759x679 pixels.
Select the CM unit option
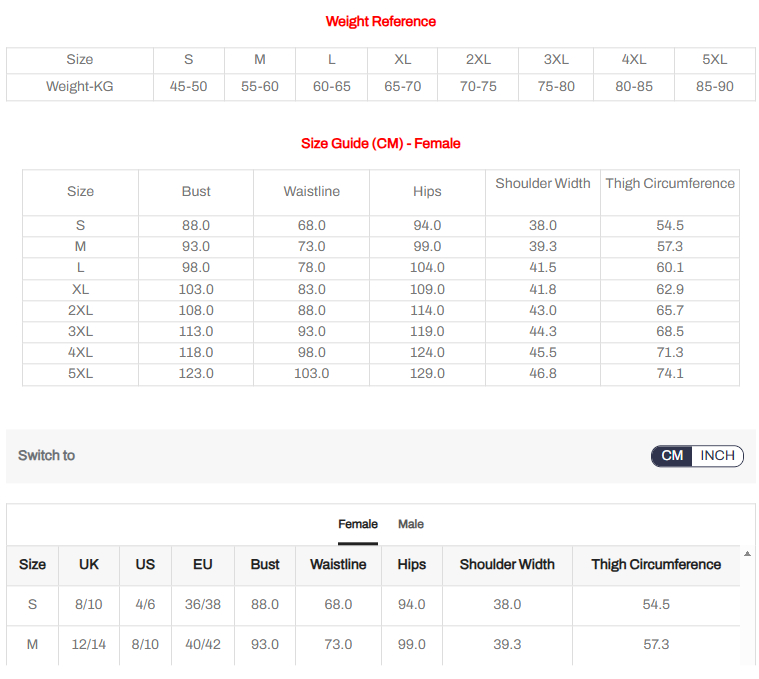(672, 456)
